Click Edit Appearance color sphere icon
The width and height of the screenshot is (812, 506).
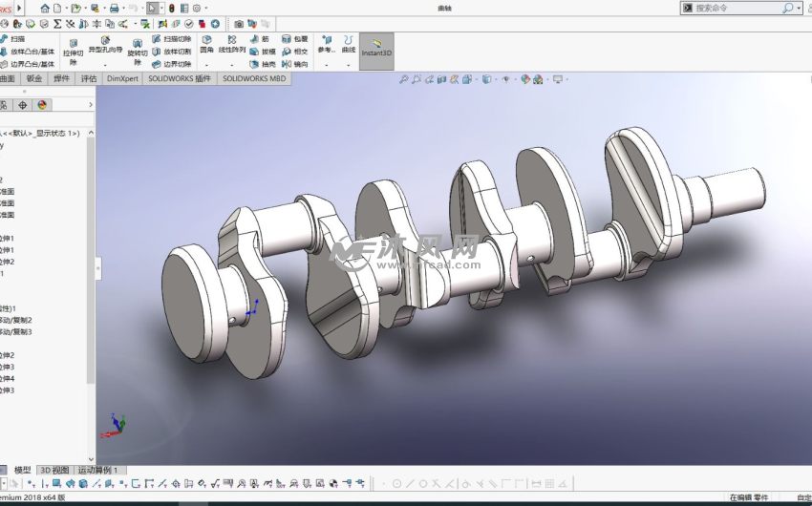[x=525, y=79]
